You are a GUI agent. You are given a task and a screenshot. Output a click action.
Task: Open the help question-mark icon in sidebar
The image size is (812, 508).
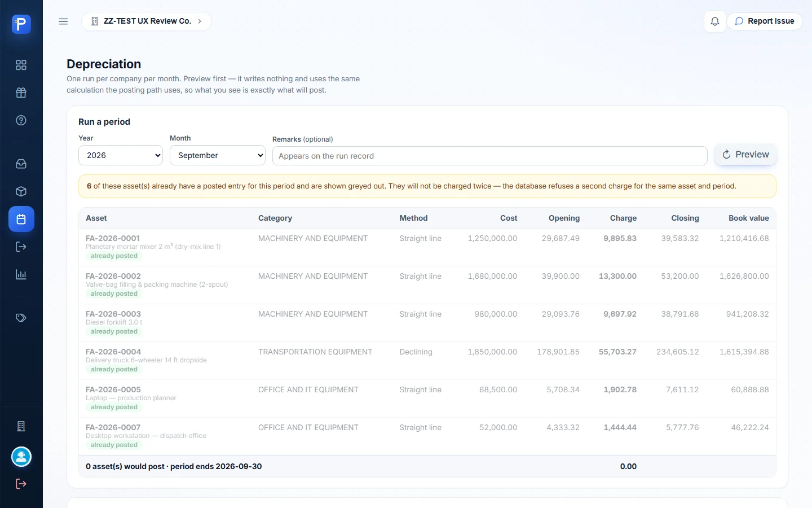[21, 120]
